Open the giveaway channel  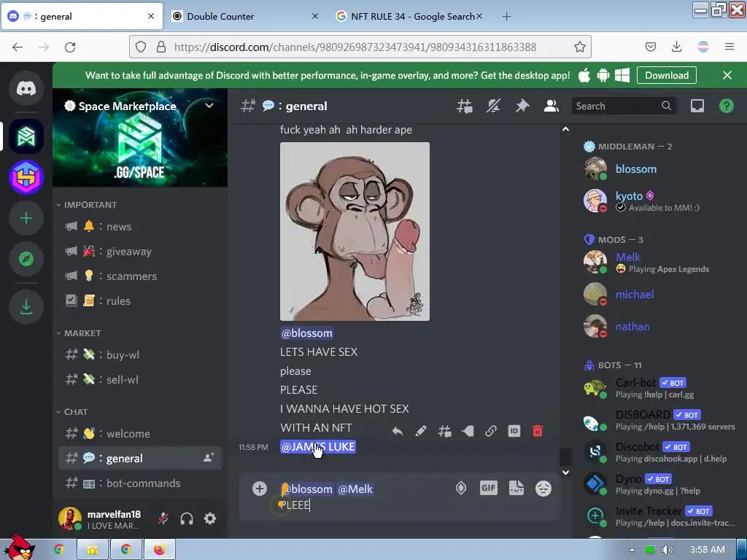pos(140,252)
